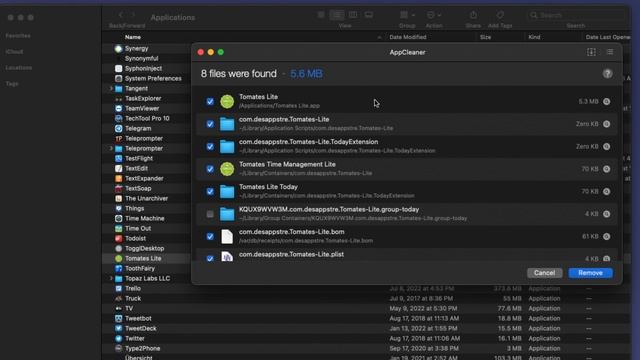Click the Cancel button in AppCleaner
The height and width of the screenshot is (360, 640).
coord(544,273)
